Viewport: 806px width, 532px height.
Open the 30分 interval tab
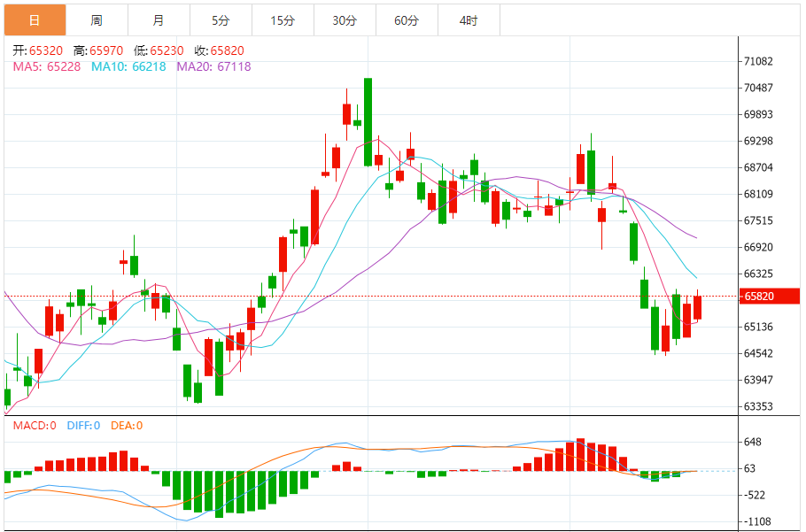[x=345, y=20]
